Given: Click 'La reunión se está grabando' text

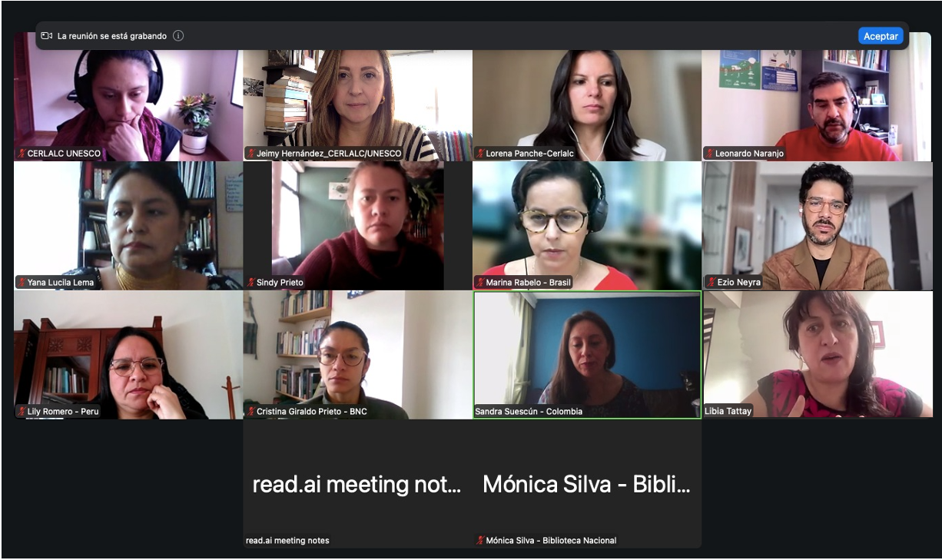Looking at the screenshot, I should tap(113, 36).
